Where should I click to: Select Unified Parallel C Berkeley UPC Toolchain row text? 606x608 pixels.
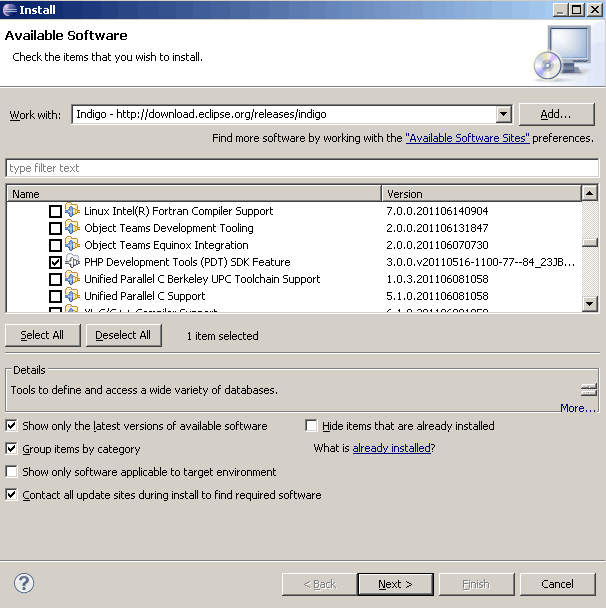(x=202, y=279)
